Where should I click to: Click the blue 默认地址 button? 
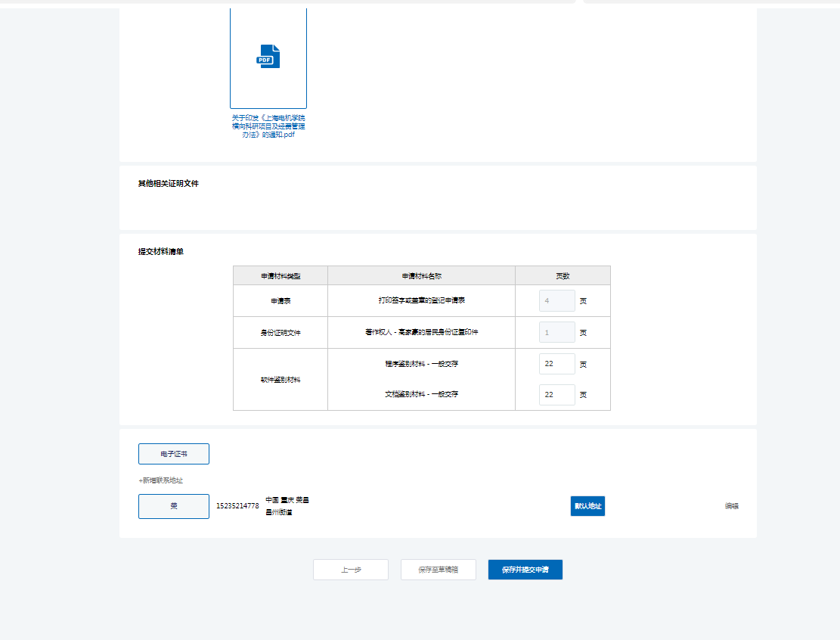587,506
